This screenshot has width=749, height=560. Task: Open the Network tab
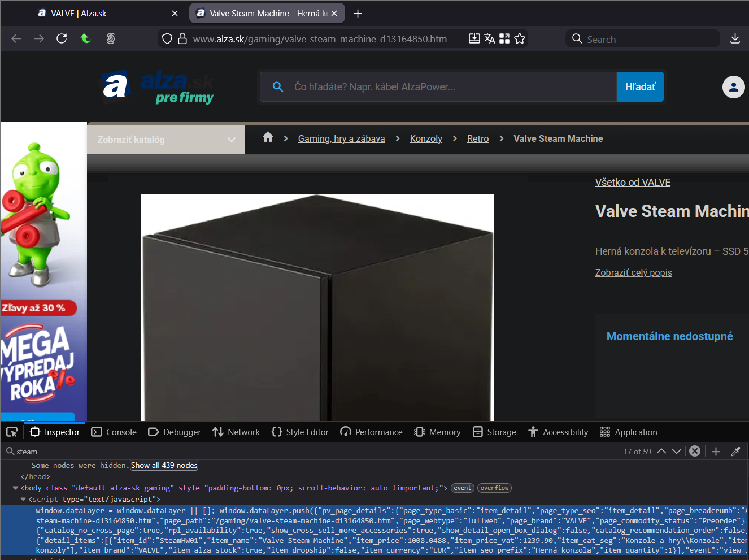click(x=236, y=432)
